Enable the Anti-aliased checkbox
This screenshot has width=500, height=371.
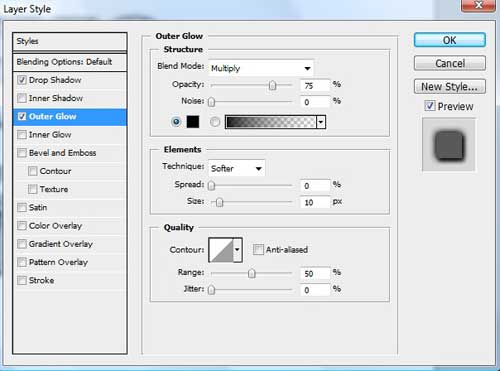click(x=258, y=249)
